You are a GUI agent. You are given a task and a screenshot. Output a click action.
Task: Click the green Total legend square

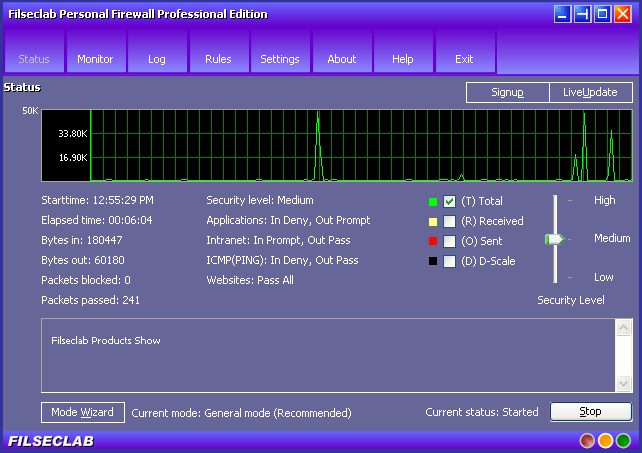(x=433, y=201)
